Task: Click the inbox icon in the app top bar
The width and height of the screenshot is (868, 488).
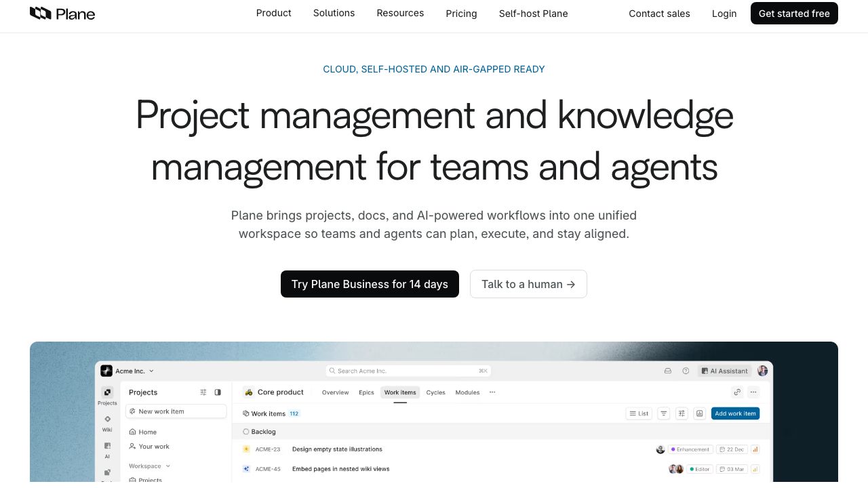Action: point(668,371)
